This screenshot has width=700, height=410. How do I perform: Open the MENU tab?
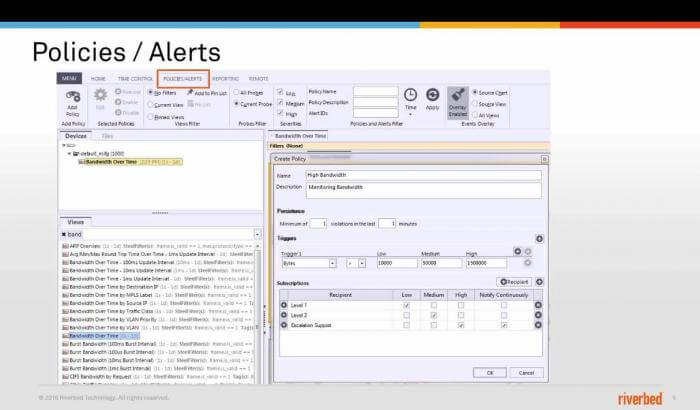pyautogui.click(x=69, y=78)
